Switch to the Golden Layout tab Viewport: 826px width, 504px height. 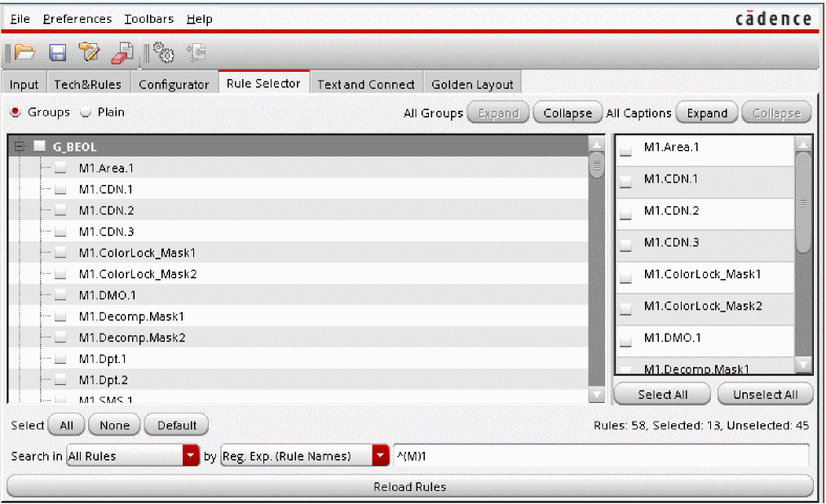tap(472, 84)
